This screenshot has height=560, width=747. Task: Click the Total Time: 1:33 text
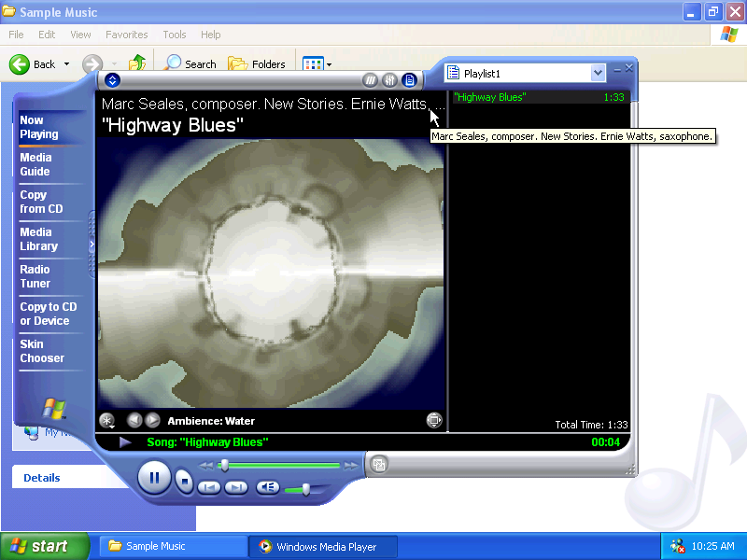591,425
